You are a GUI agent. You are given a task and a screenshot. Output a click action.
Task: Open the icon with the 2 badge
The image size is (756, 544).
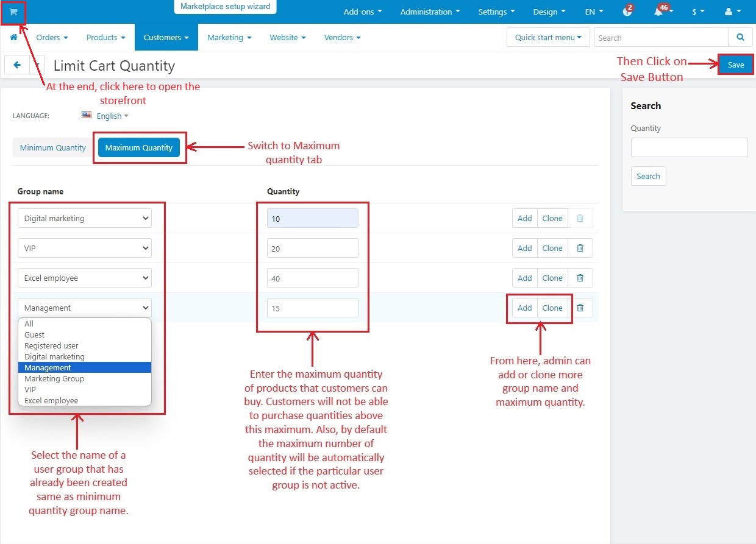pos(628,12)
